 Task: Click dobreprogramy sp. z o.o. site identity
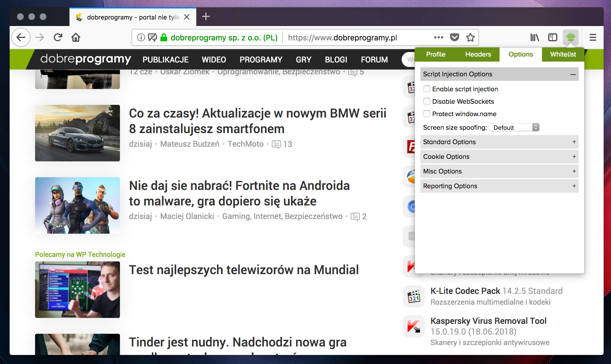tap(224, 38)
